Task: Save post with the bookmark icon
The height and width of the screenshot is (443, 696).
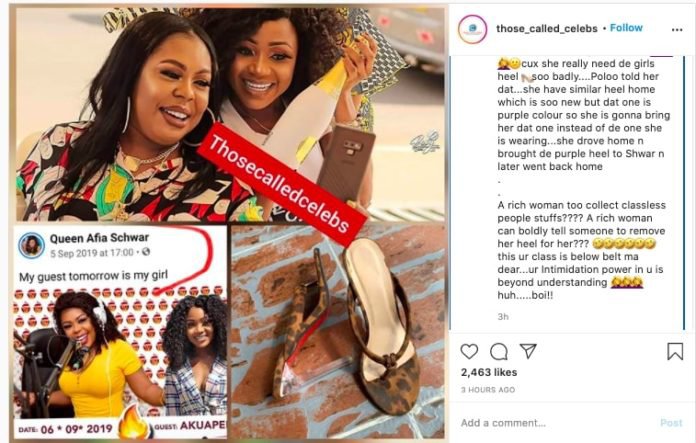Action: 675,351
